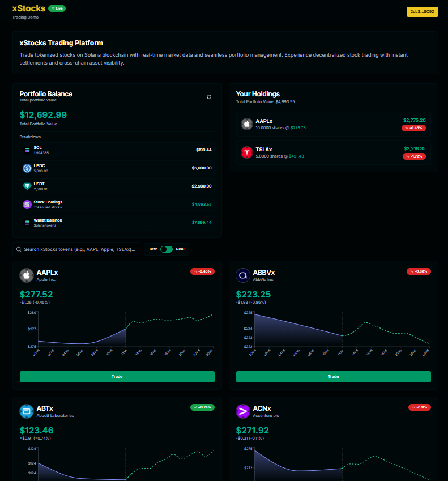Click the Tesla logo in TSLAx holding
The width and height of the screenshot is (448, 481).
click(x=246, y=152)
